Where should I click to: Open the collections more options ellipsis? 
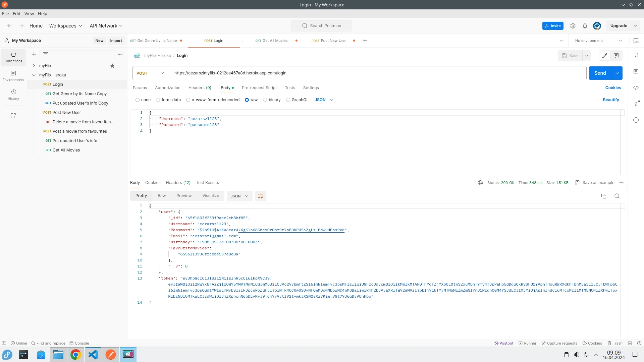121,54
